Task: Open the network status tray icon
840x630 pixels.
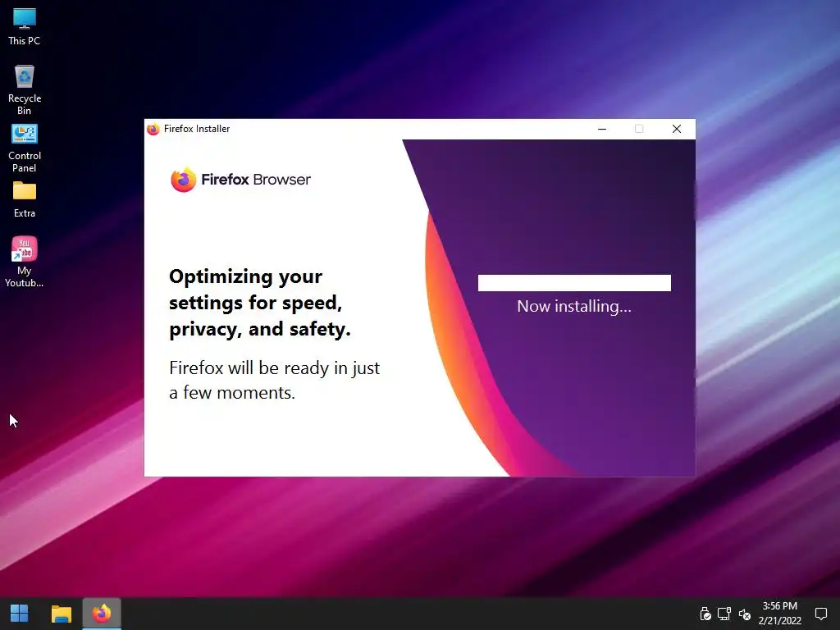Action: click(x=724, y=614)
